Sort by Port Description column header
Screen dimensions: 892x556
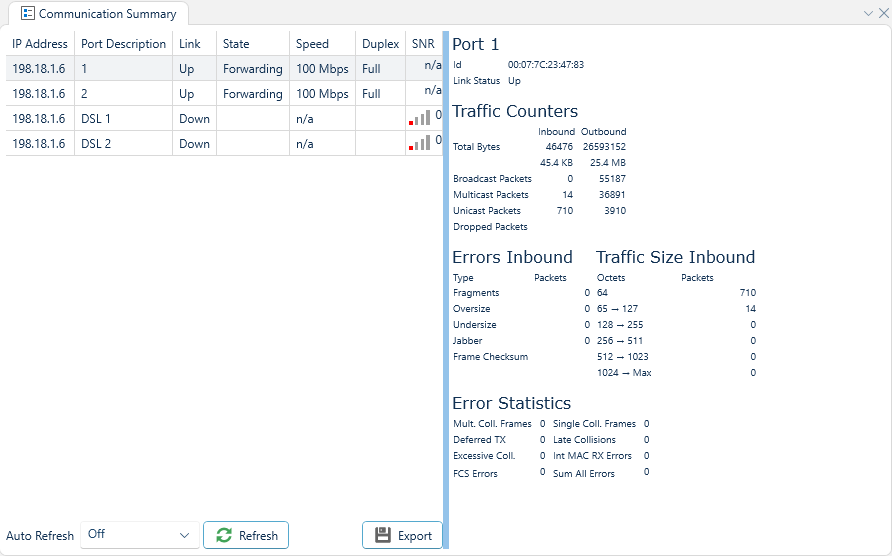pos(123,44)
